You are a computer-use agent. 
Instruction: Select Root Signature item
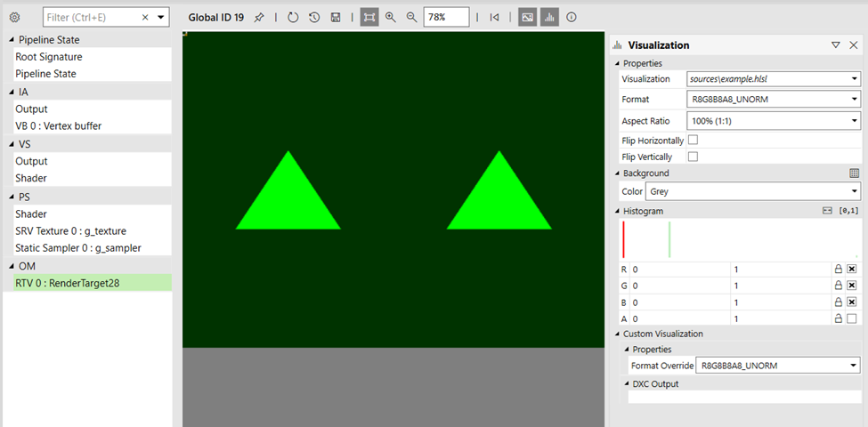pos(92,56)
